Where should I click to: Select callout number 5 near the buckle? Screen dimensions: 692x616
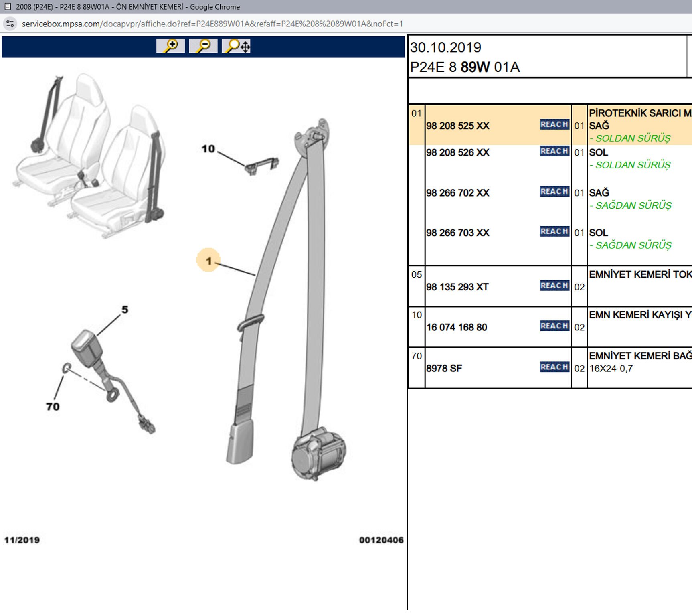pos(125,310)
